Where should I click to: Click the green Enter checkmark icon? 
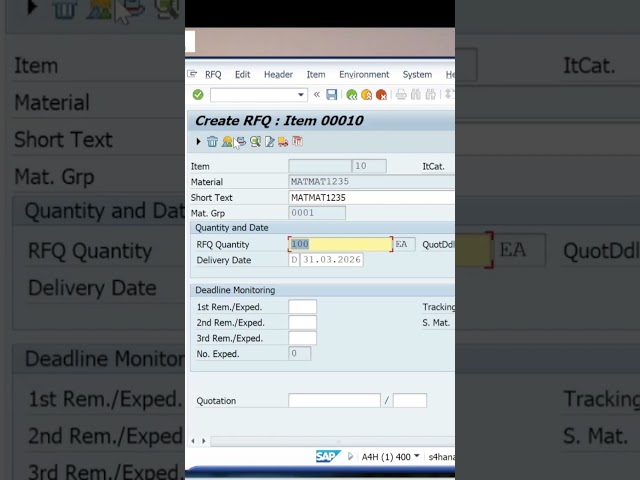(198, 95)
